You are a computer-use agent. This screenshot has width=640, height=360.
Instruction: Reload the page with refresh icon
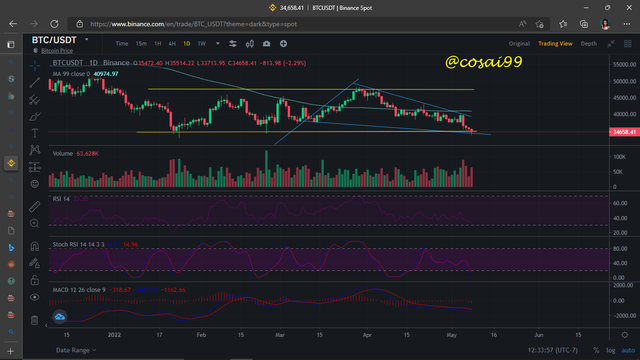click(54, 24)
